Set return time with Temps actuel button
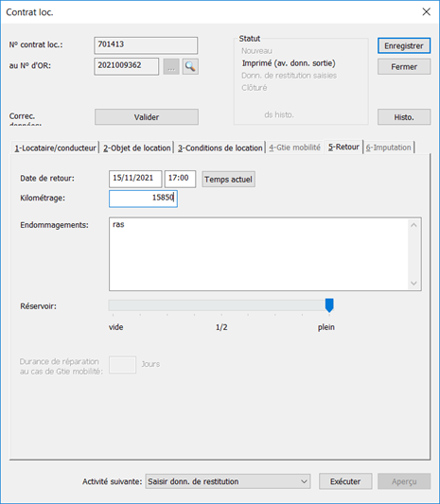 tap(228, 179)
